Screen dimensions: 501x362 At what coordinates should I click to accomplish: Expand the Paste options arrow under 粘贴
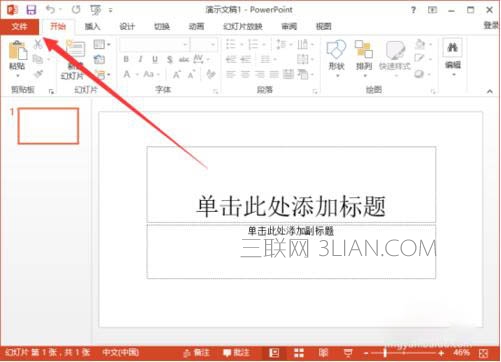[x=17, y=76]
